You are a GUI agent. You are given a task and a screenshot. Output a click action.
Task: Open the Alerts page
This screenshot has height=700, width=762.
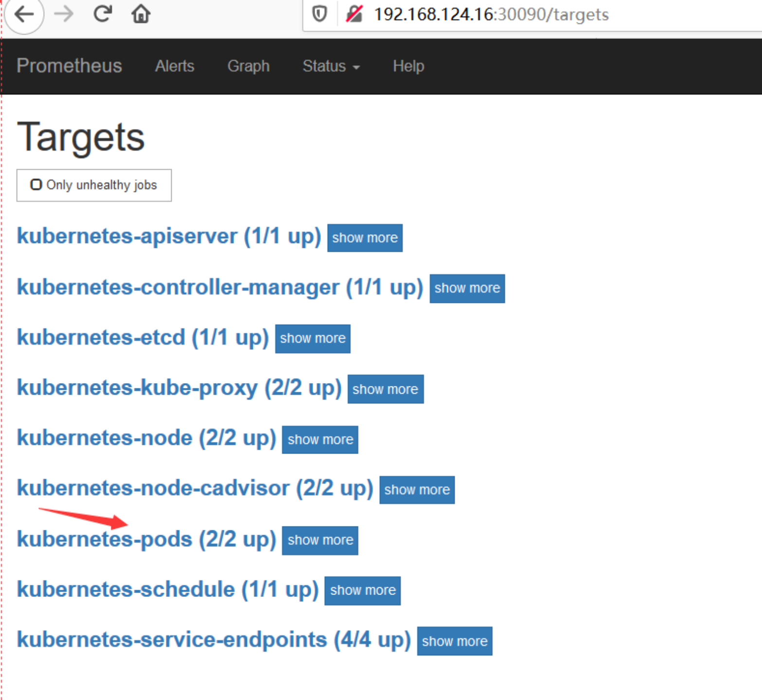click(x=174, y=67)
